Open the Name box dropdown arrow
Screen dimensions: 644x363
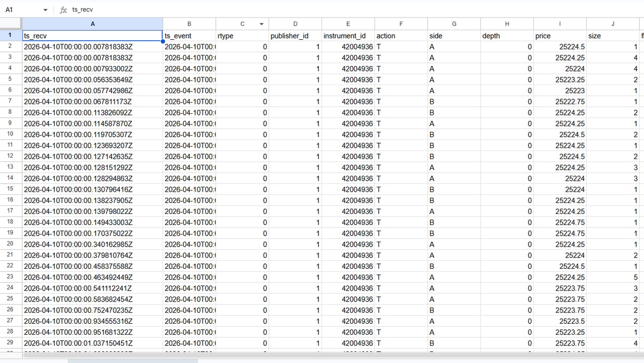(45, 10)
